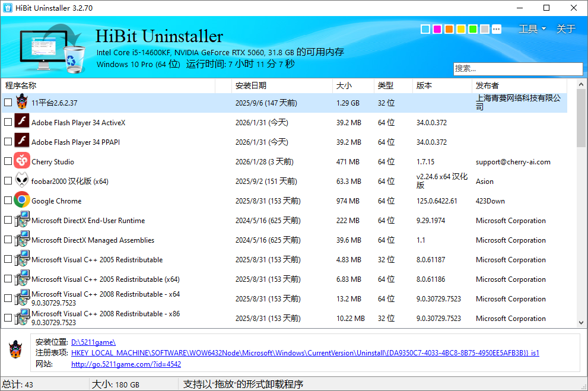Click the Google Chrome icon in the list

click(x=23, y=201)
